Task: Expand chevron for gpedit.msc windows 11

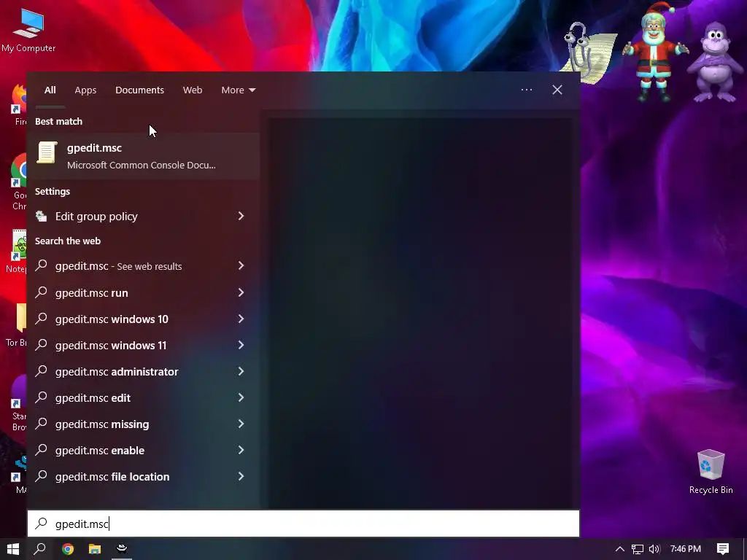Action: tap(241, 345)
